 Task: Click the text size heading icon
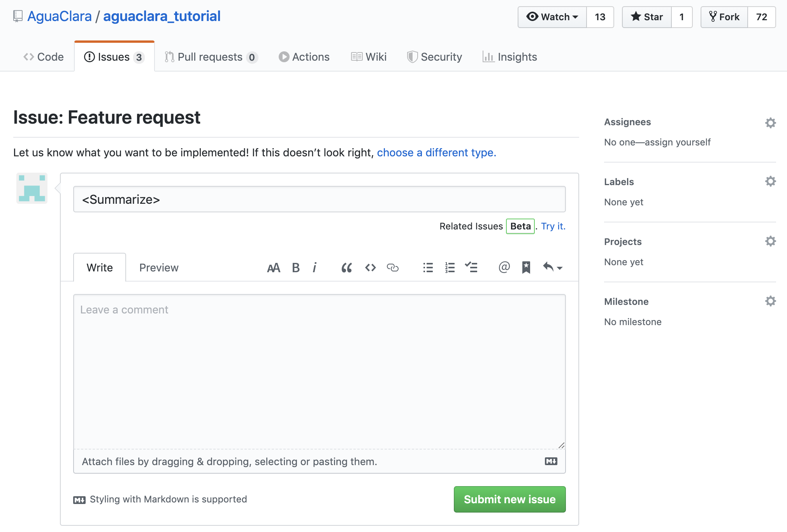[274, 268]
